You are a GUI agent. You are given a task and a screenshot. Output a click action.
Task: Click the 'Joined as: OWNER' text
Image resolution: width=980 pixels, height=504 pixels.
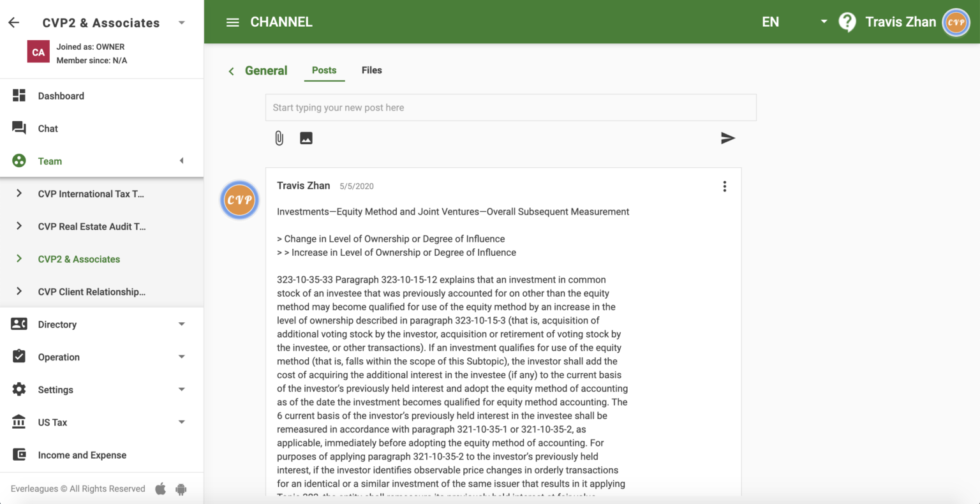coord(91,47)
